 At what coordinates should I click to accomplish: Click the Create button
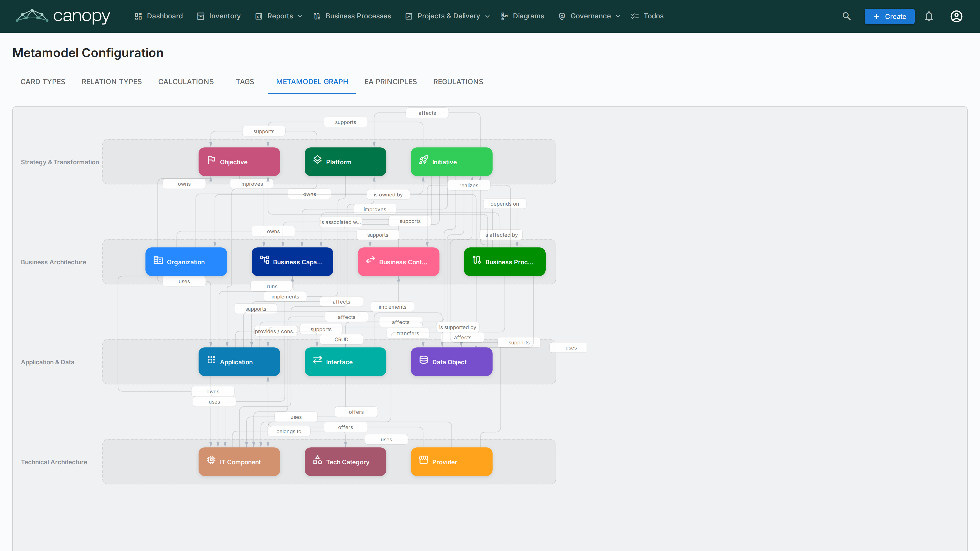point(889,16)
